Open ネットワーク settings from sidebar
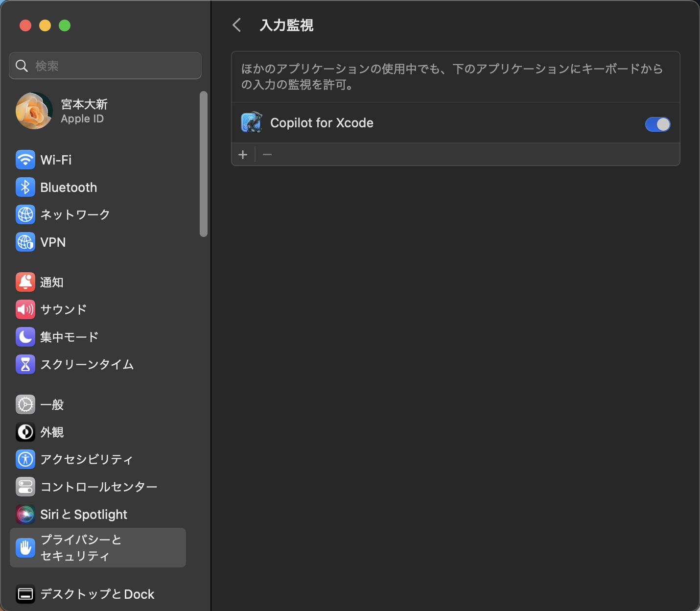The height and width of the screenshot is (611, 700). coord(25,214)
